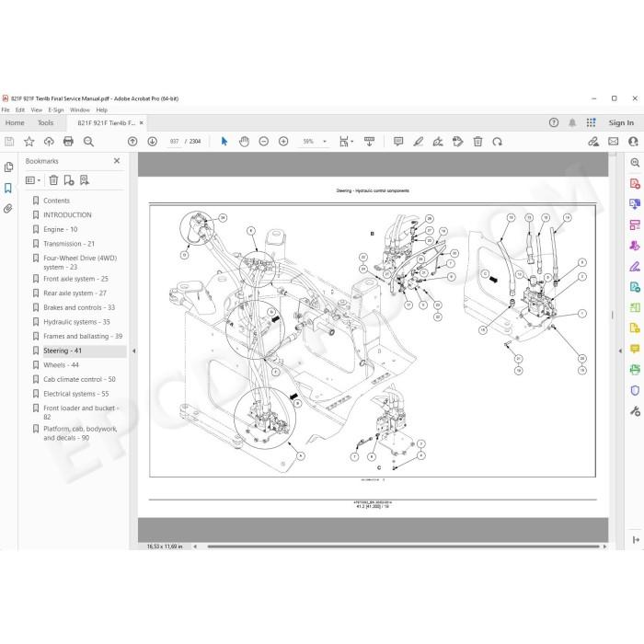Viewport: 644px width, 644px height.
Task: Open the Contents bookmark
Action: [x=57, y=201]
